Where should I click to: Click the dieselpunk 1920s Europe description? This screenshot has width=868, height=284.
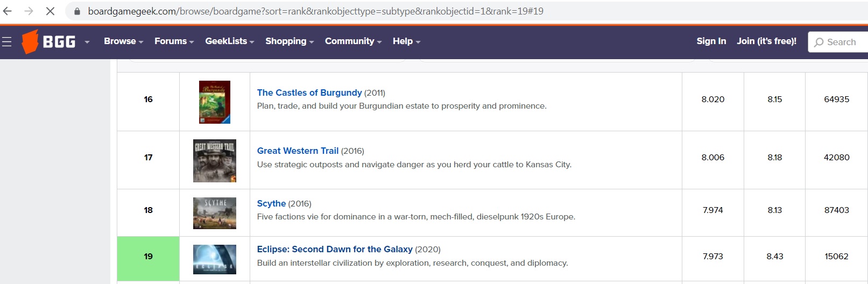pos(416,217)
